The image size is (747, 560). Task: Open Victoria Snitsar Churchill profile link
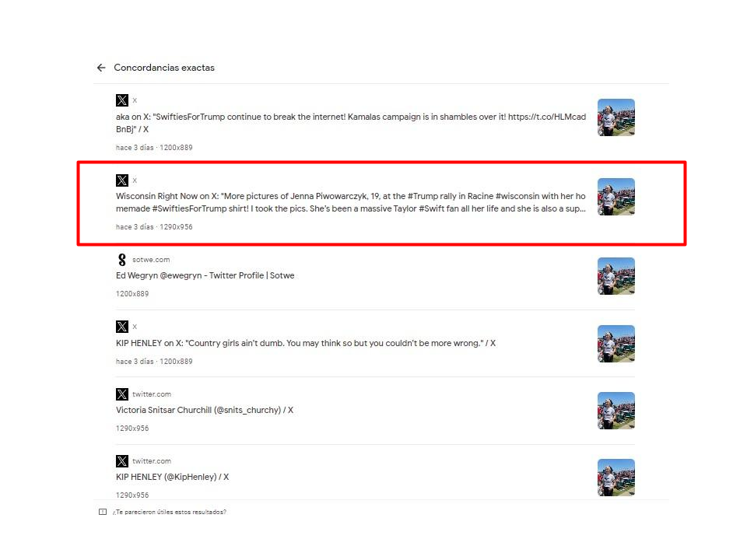point(205,410)
